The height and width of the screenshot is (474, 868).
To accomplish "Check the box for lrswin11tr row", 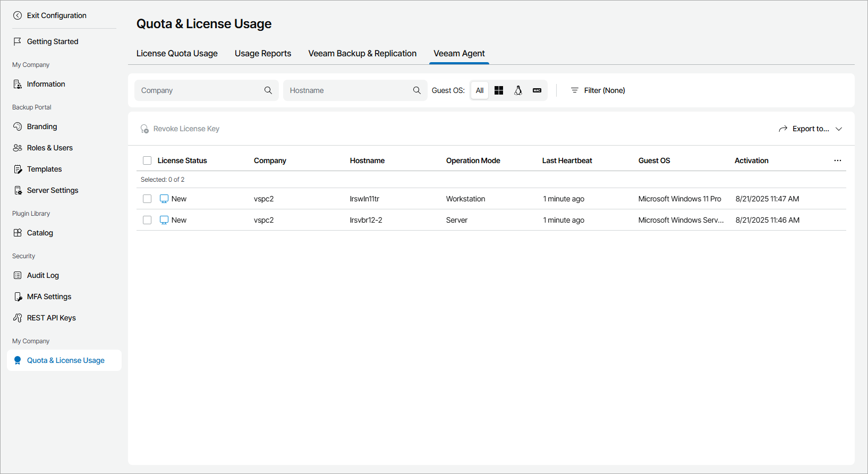I will [x=147, y=199].
